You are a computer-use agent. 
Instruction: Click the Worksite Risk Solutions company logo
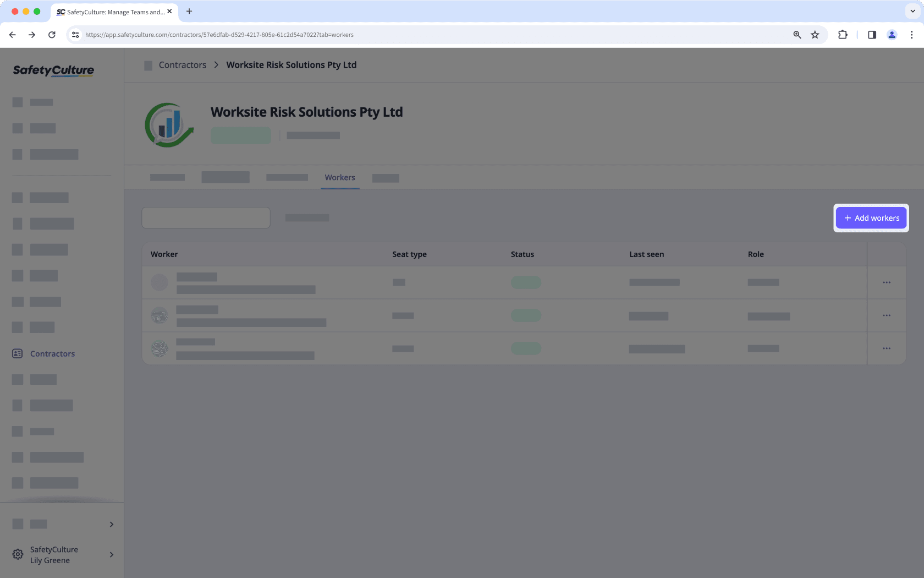point(169,124)
